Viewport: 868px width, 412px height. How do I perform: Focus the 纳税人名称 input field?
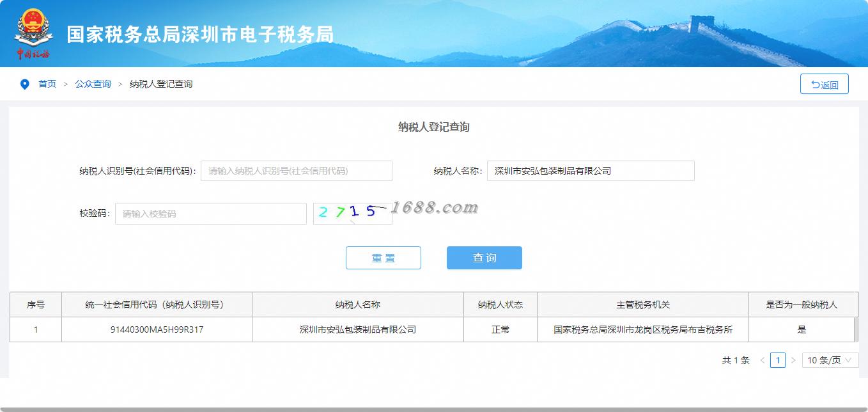(591, 171)
